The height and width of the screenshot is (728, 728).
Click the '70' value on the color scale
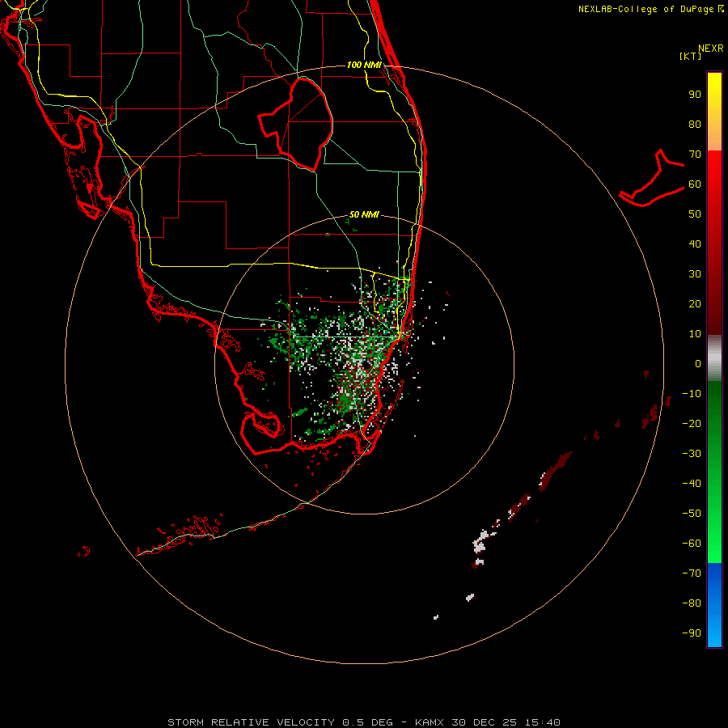695,154
